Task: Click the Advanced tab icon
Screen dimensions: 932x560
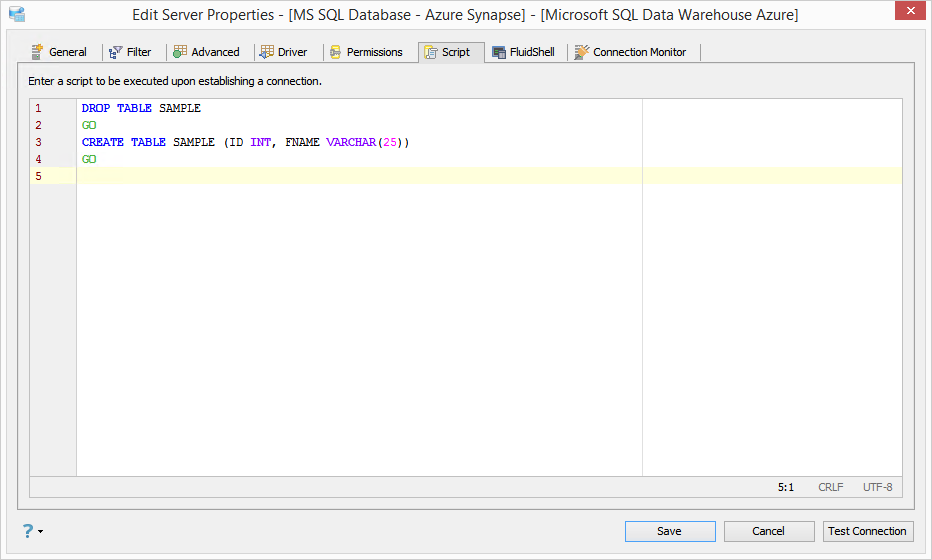Action: tap(180, 52)
